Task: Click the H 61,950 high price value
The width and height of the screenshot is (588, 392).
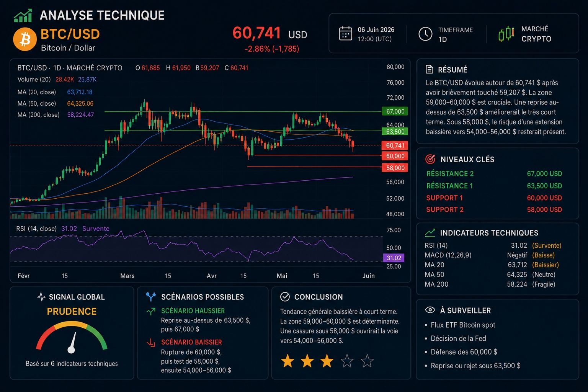Action: point(178,68)
